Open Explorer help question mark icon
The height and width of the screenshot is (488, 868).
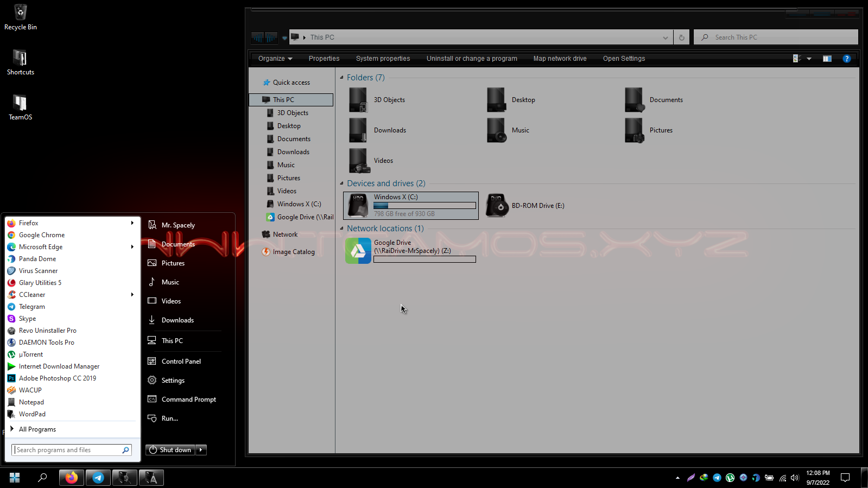(x=846, y=59)
